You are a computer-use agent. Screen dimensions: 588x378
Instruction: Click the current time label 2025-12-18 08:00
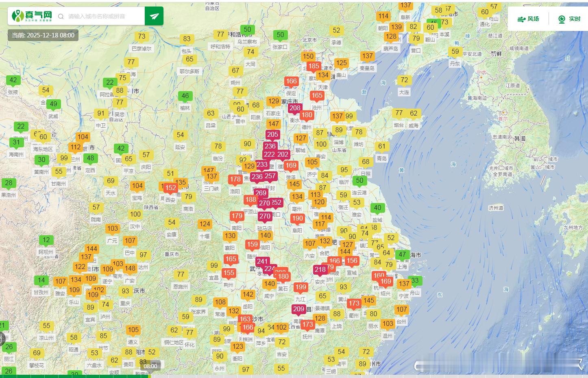[43, 35]
